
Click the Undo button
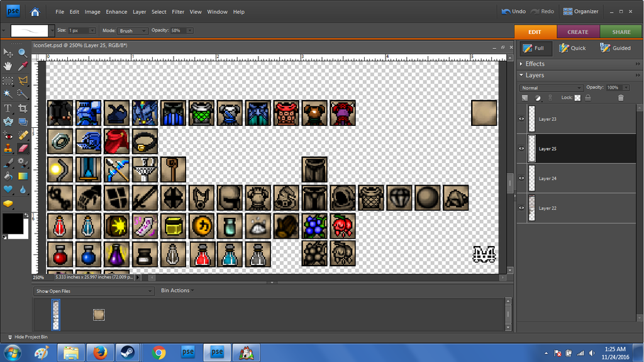coord(513,11)
